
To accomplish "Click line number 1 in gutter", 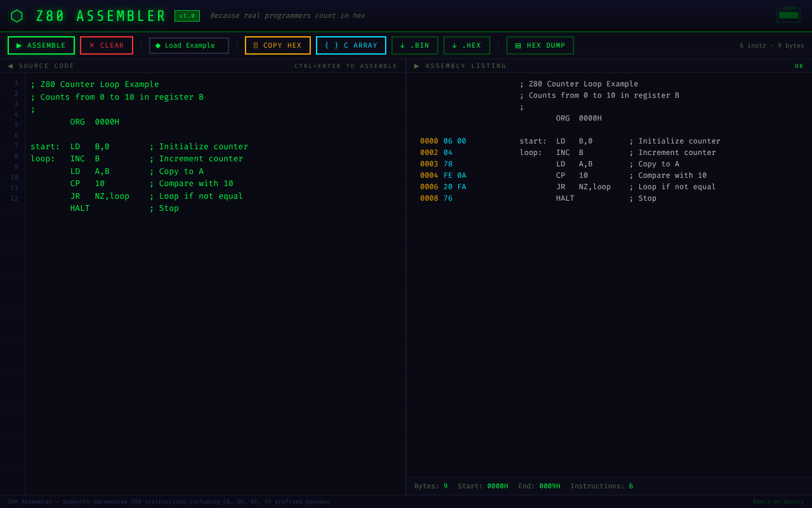I will tap(16, 83).
